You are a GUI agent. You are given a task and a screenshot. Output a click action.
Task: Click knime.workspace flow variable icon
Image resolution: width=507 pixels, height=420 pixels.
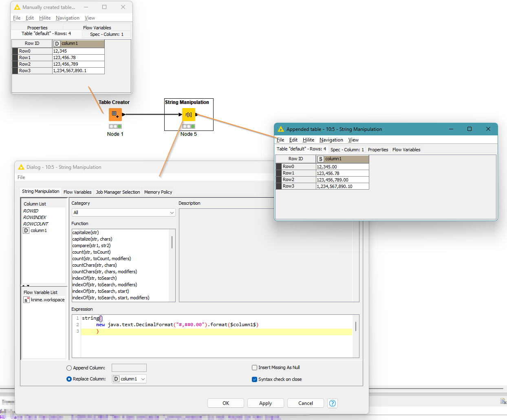[x=26, y=300]
